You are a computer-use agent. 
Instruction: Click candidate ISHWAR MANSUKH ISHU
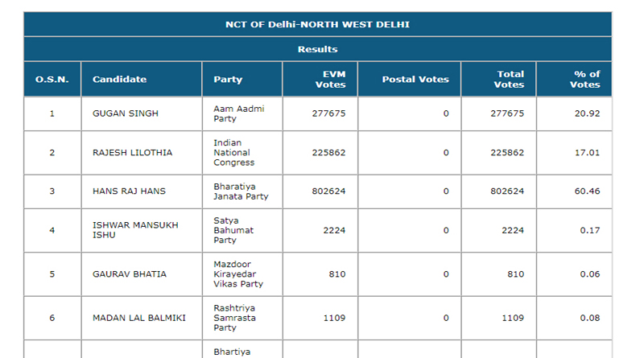126,230
